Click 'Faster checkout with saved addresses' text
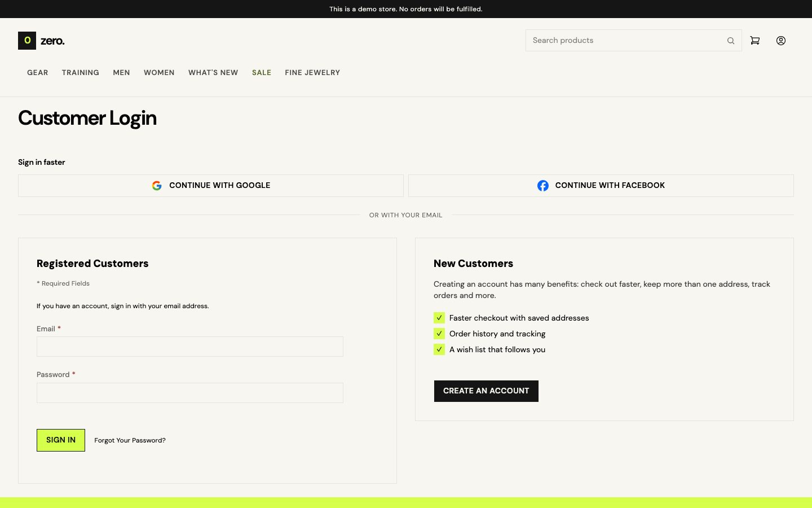The image size is (812, 508). (519, 318)
